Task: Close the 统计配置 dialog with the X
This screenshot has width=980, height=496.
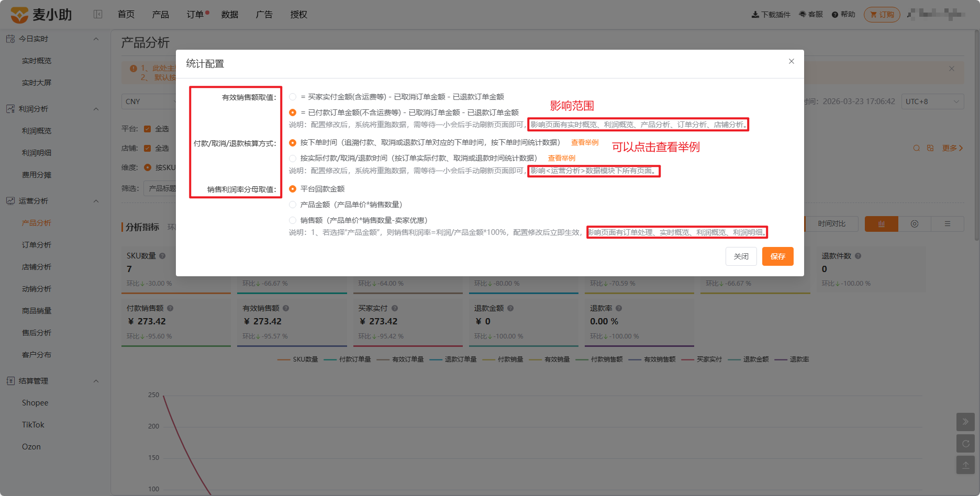Action: pyautogui.click(x=792, y=61)
